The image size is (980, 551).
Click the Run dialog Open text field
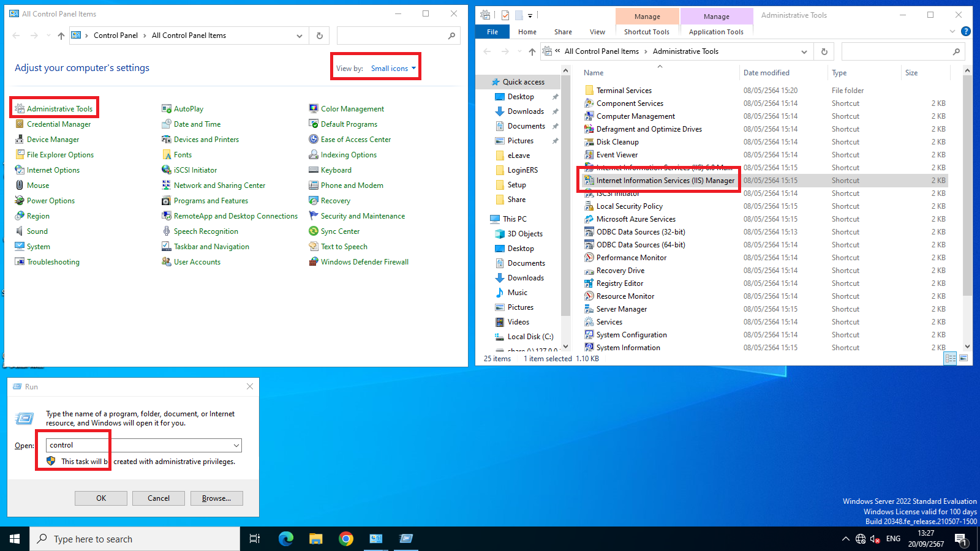(139, 445)
